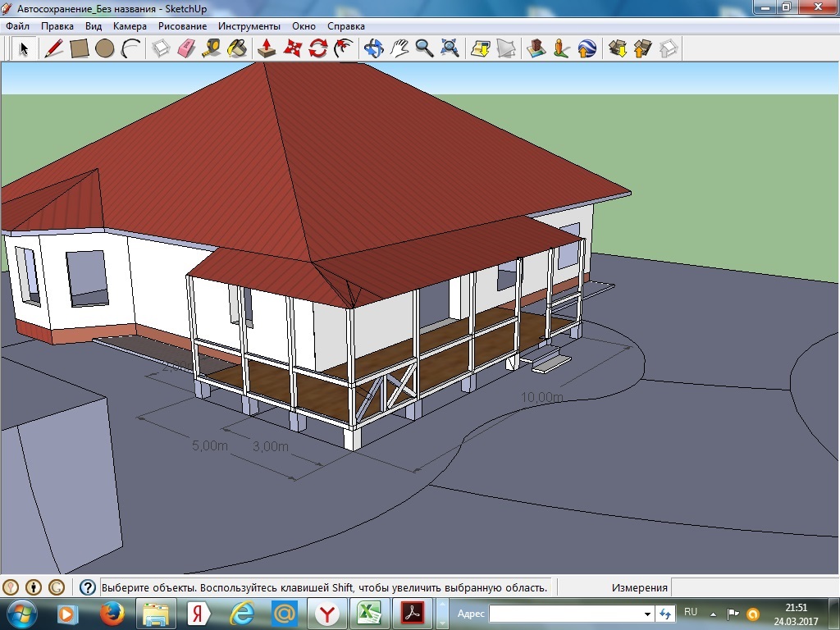The width and height of the screenshot is (840, 630).
Task: Open the Рисование menu
Action: [183, 26]
